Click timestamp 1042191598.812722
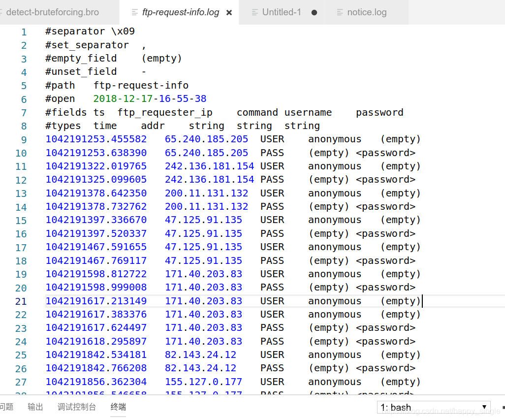 pyautogui.click(x=96, y=274)
